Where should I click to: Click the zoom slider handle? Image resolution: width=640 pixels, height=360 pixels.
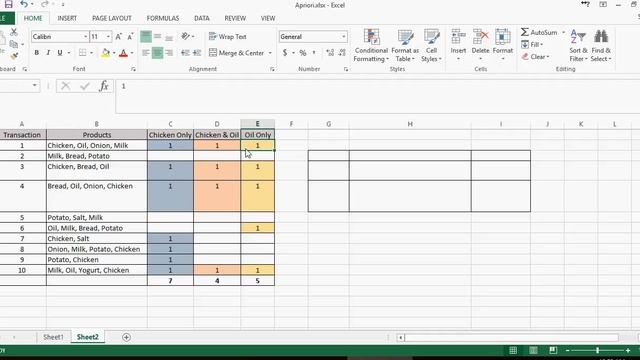click(597, 350)
